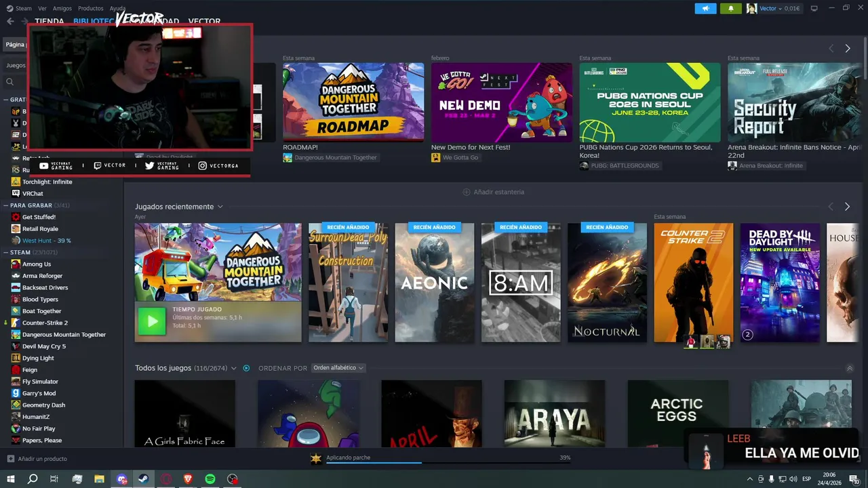The height and width of the screenshot is (488, 868).
Task: Advance the recently played shelf right arrow
Action: tap(847, 206)
